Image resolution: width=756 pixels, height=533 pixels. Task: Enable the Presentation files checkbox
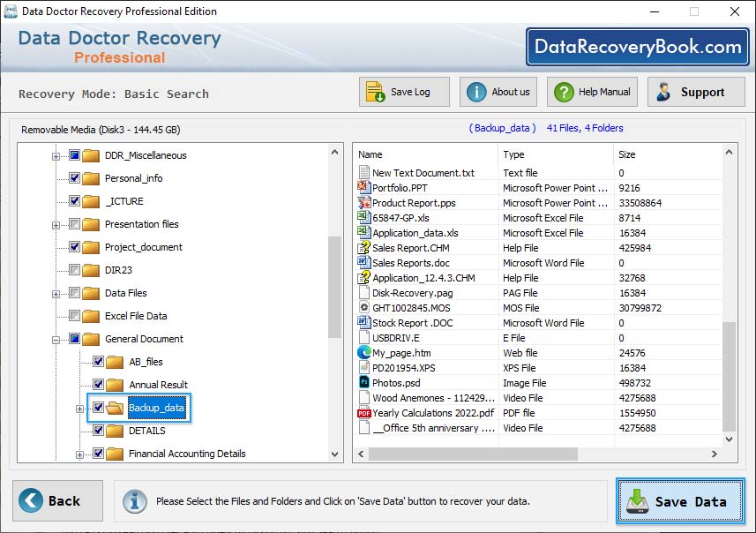tap(74, 224)
